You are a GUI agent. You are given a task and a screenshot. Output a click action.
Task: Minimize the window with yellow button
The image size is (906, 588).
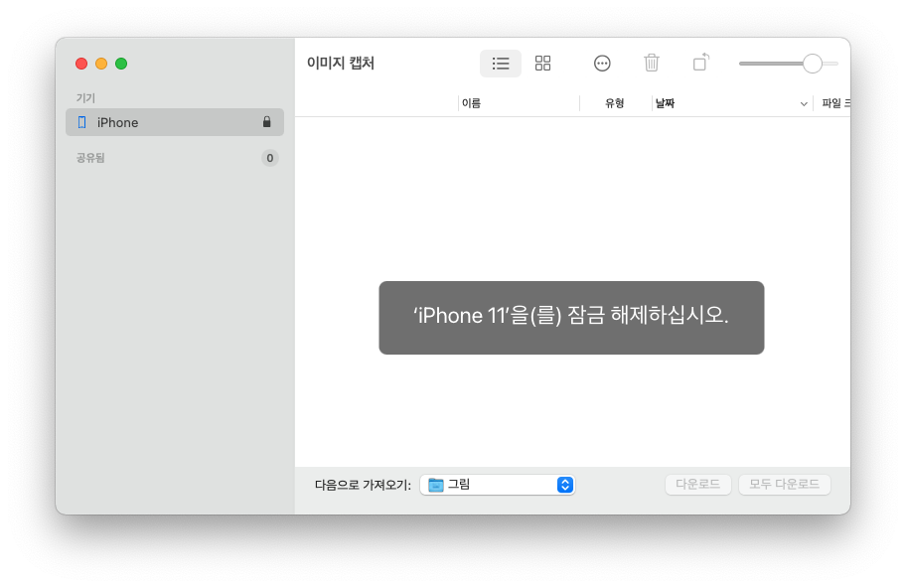coord(101,64)
